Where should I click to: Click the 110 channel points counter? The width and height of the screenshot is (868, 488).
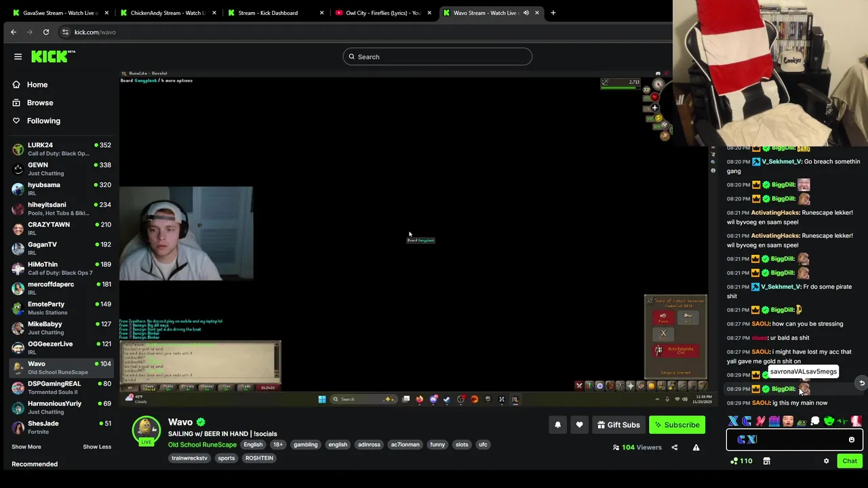pyautogui.click(x=741, y=461)
